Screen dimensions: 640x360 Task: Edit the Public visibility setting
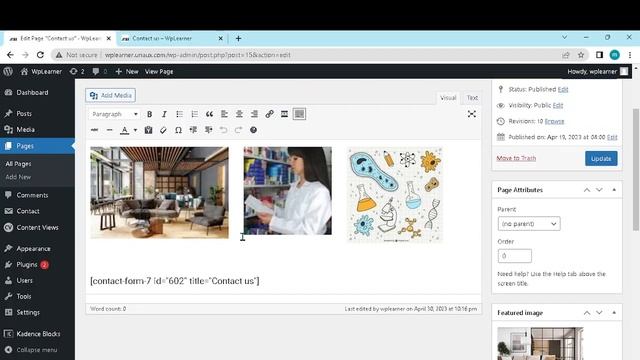pos(558,105)
